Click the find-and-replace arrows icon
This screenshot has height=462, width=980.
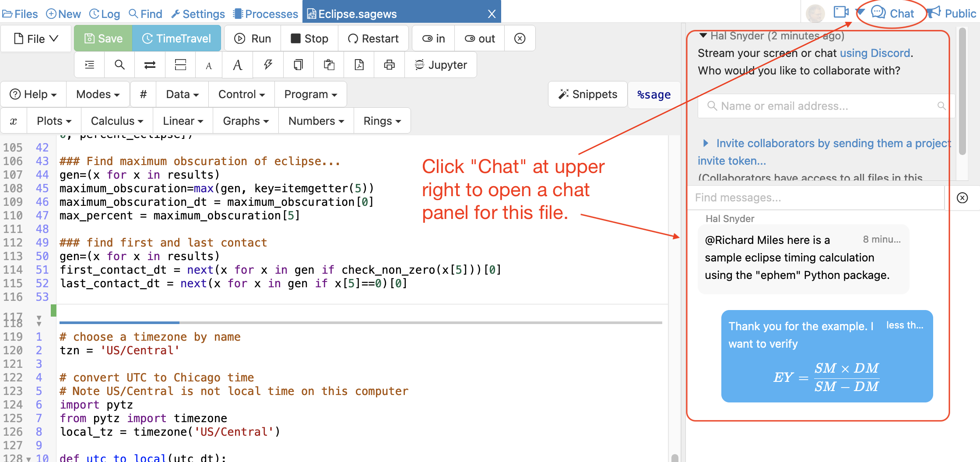click(150, 65)
